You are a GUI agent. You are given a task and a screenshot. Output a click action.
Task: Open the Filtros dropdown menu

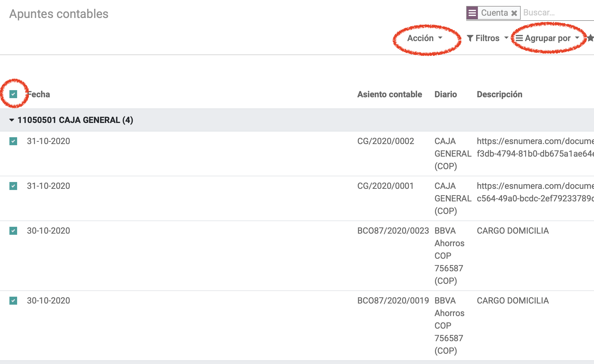coord(488,38)
